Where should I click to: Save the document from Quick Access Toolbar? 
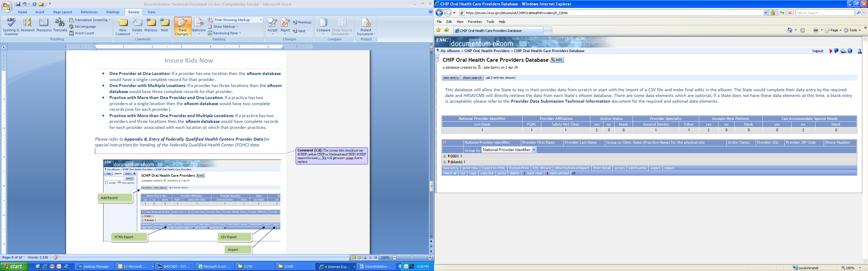[x=18, y=4]
